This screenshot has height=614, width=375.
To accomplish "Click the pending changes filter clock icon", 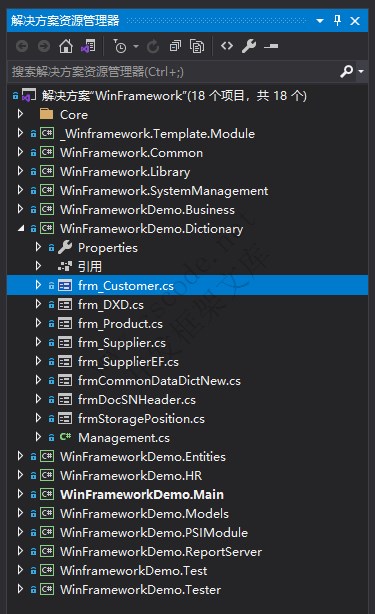I will [x=120, y=46].
